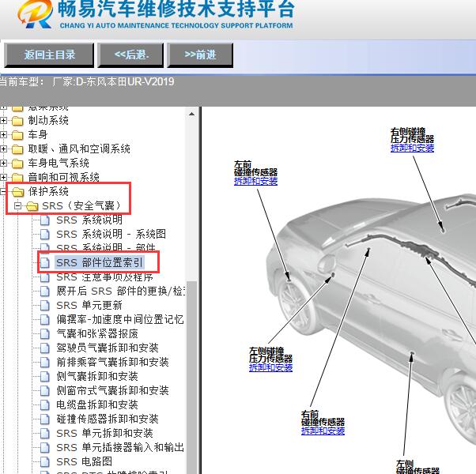The height and width of the screenshot is (474, 476).
Task: Open 碰撞传感器拆卸和安装 document
Action: [x=108, y=419]
